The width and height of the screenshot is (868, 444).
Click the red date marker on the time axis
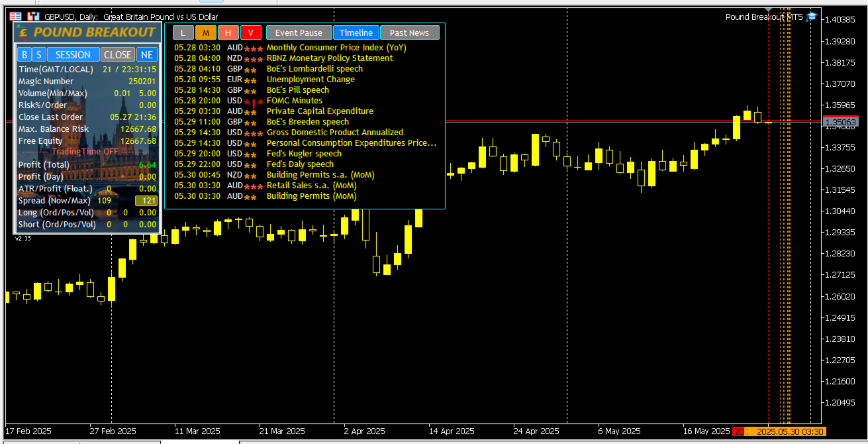click(x=738, y=431)
